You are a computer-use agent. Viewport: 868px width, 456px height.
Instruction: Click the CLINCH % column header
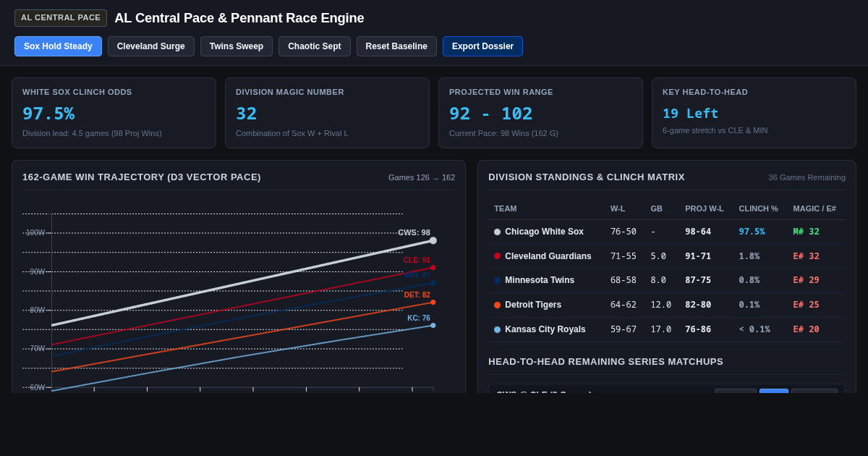[x=758, y=208]
